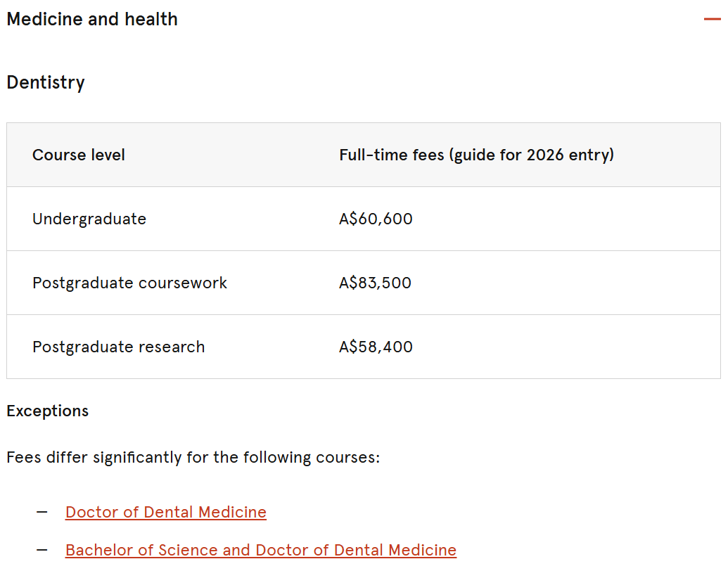Click the Exceptions heading

(48, 411)
